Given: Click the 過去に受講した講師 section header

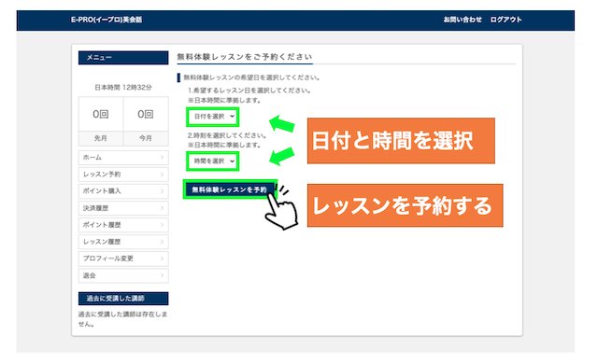Looking at the screenshot, I should [123, 298].
